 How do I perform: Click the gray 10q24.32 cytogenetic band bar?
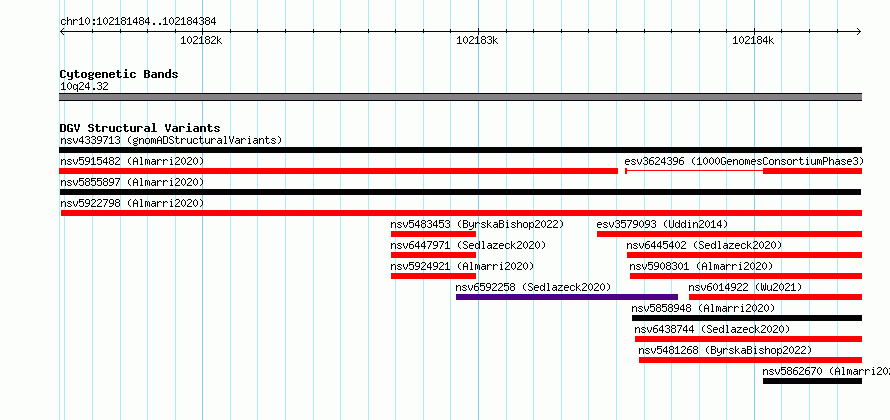pos(460,97)
